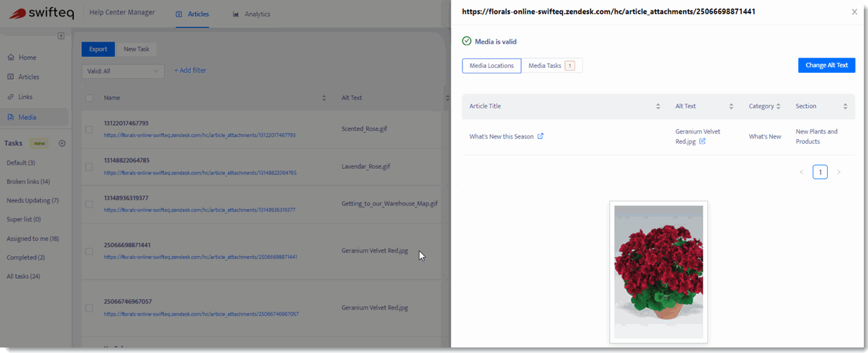
Task: Check the box for 13148936319377
Action: click(x=89, y=204)
